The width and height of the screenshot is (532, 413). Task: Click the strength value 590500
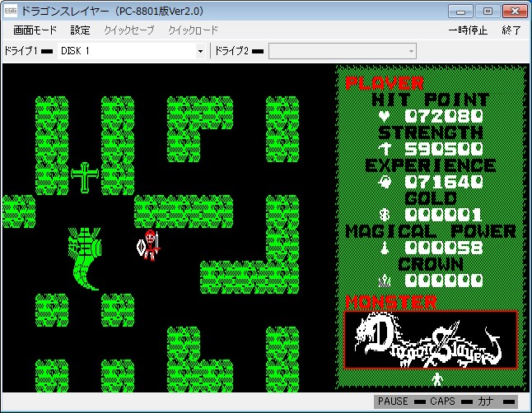[x=444, y=149]
